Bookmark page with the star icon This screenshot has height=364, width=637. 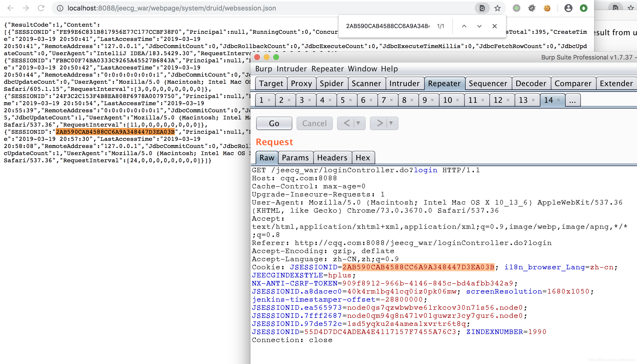[x=497, y=8]
